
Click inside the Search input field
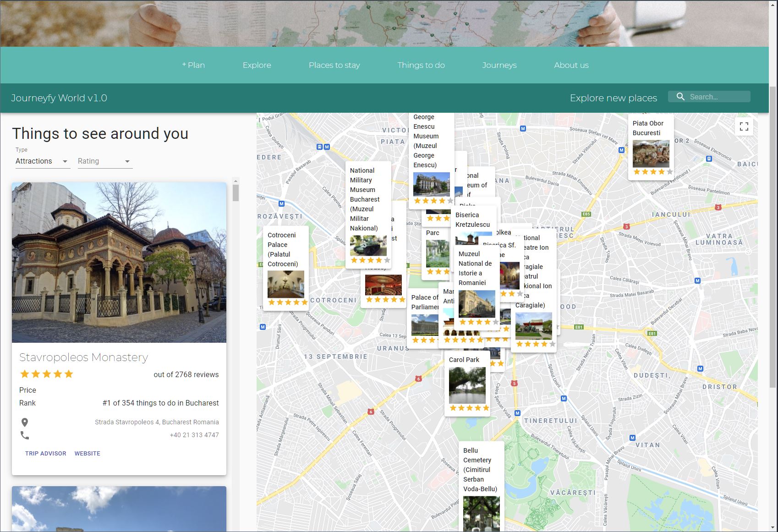click(x=717, y=96)
